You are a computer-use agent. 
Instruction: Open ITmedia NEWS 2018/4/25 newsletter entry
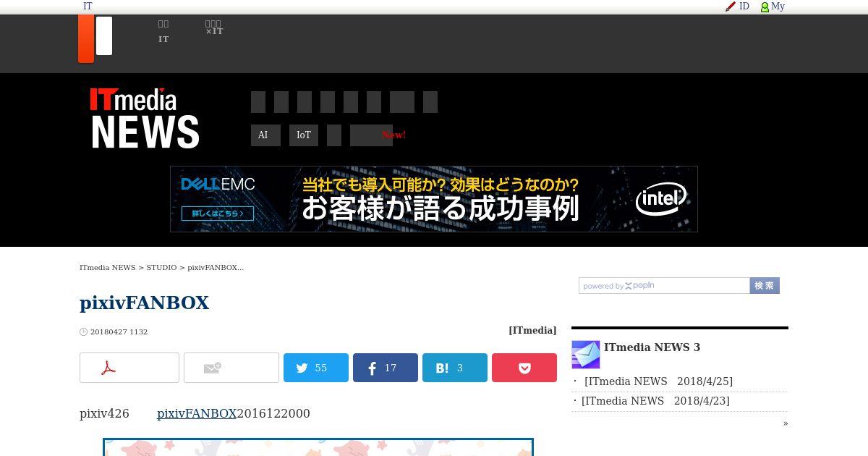[658, 381]
